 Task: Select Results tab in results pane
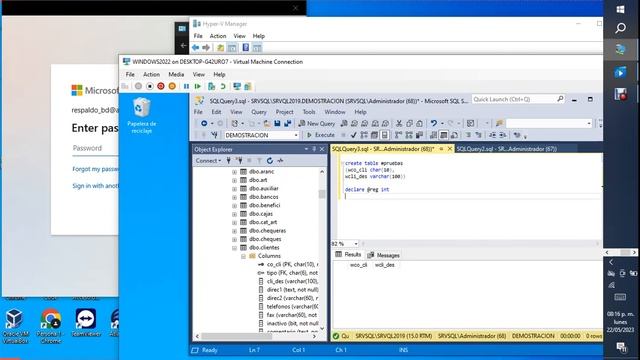coord(348,255)
